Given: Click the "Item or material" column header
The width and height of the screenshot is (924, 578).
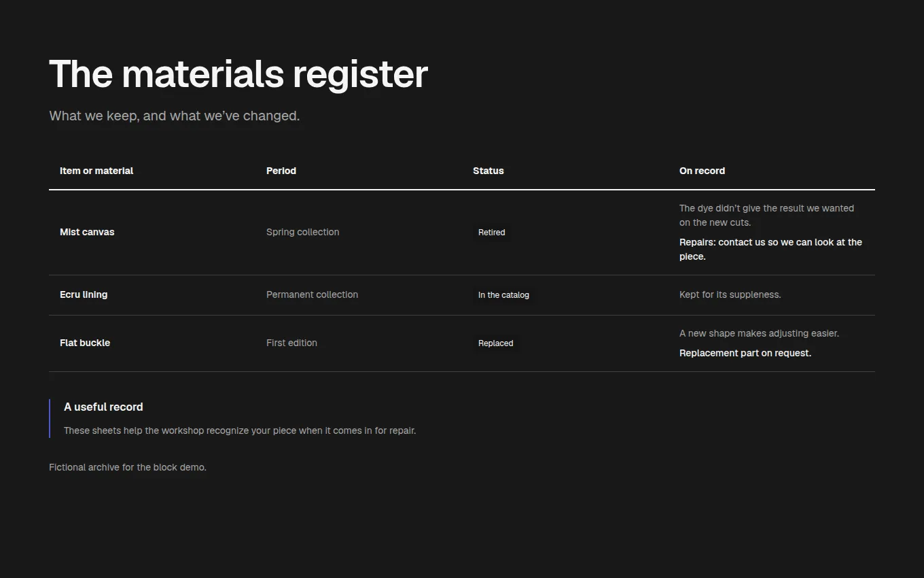Looking at the screenshot, I should (x=96, y=171).
